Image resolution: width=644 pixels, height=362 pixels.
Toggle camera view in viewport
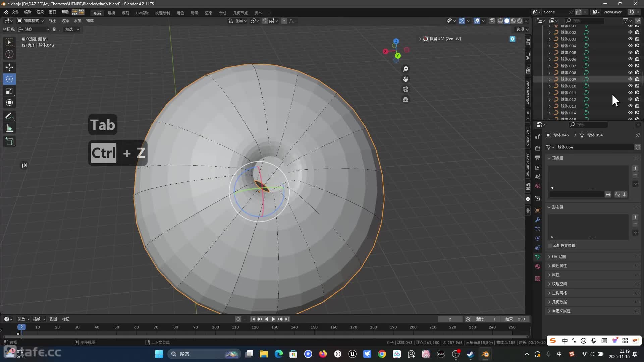(x=406, y=89)
